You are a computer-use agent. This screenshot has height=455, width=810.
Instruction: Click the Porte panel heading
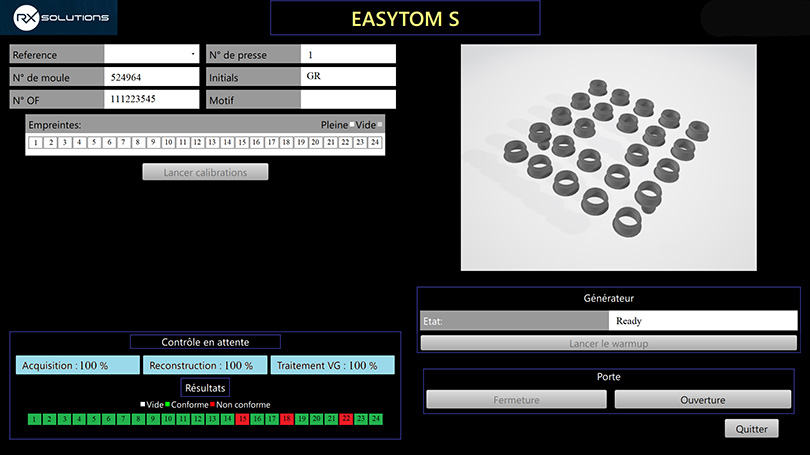[x=609, y=376]
